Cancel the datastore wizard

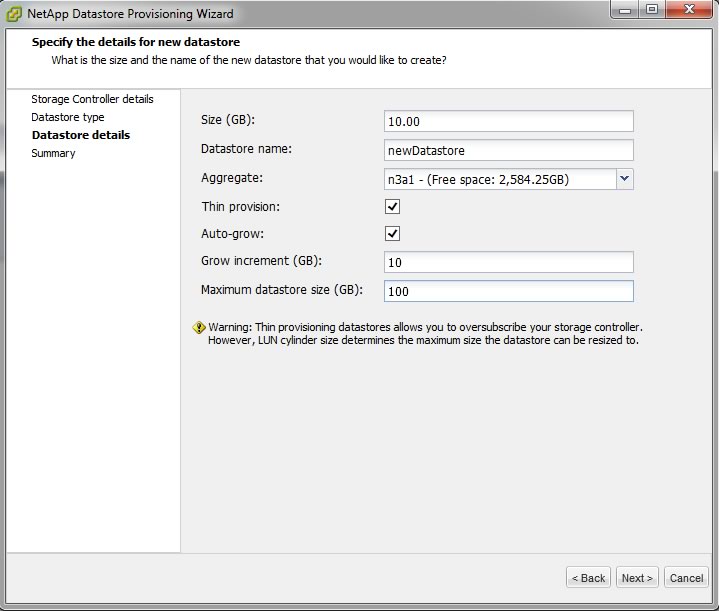click(686, 578)
